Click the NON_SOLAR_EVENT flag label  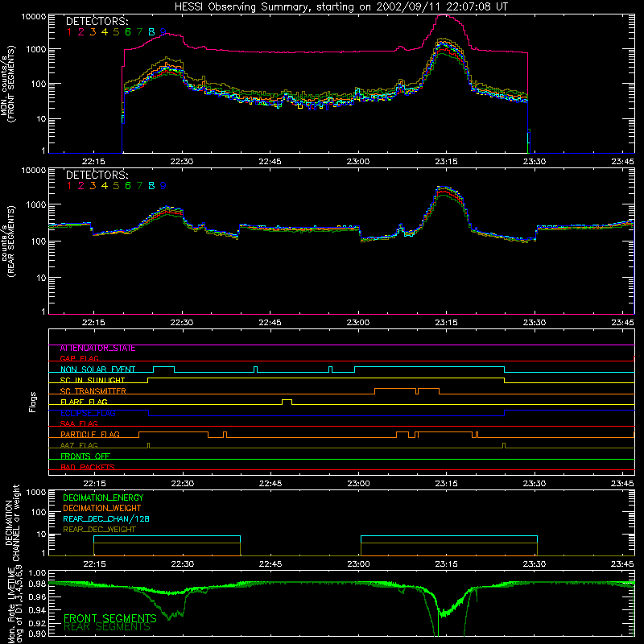(97, 369)
